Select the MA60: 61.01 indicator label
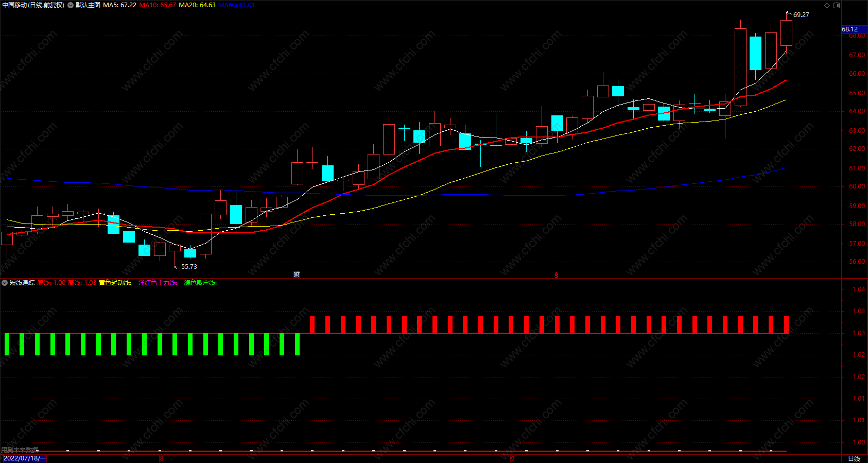 (236, 5)
